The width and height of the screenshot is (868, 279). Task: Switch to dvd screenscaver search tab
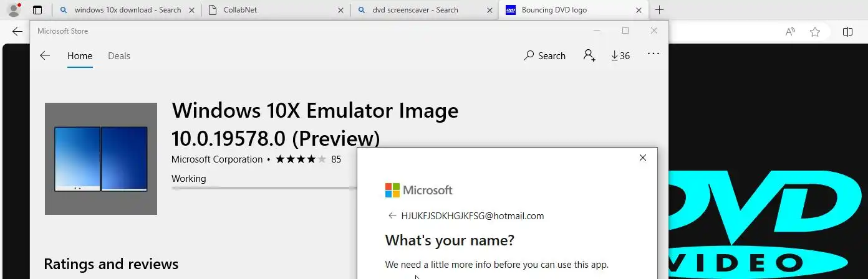pos(415,10)
